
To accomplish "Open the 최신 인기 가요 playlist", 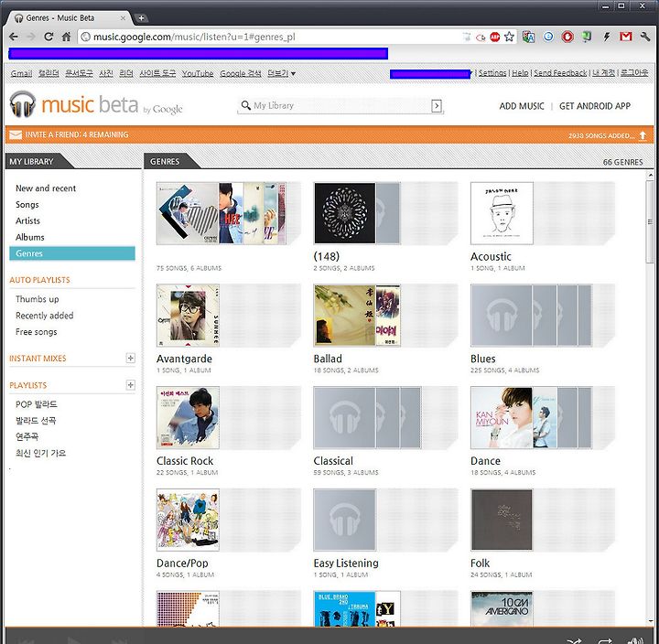I will pos(41,454).
